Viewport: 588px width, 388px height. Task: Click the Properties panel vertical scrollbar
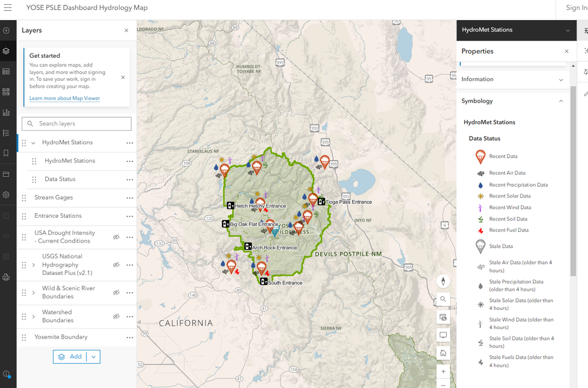click(573, 181)
